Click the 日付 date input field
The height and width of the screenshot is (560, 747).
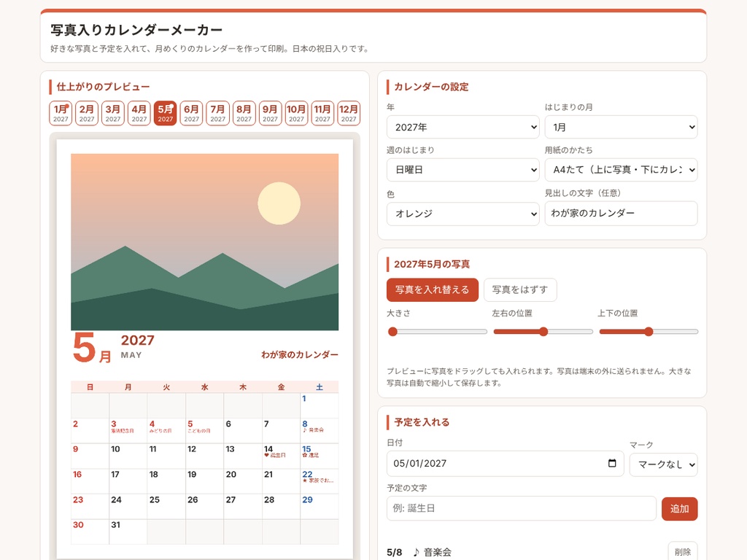(505, 463)
